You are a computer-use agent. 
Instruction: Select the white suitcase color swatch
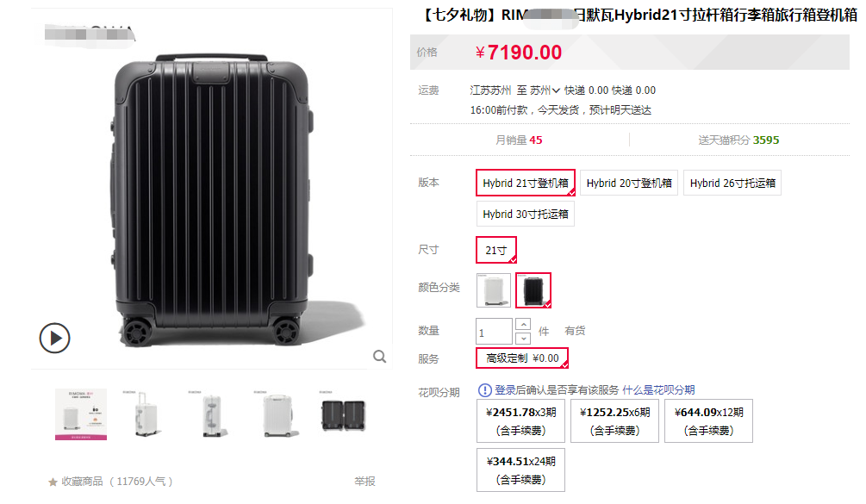tap(494, 289)
